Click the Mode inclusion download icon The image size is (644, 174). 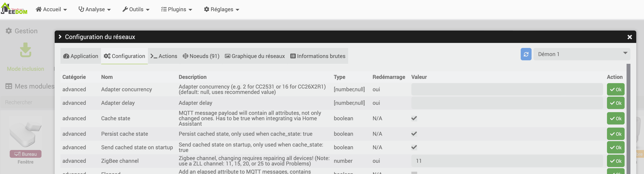click(26, 50)
